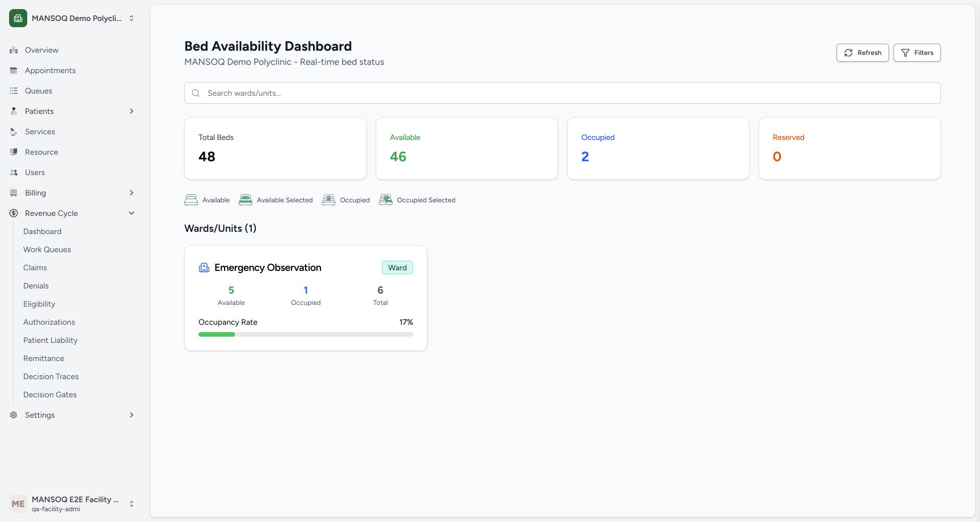This screenshot has width=980, height=522.
Task: Click the Settings gear icon
Action: [x=14, y=415]
